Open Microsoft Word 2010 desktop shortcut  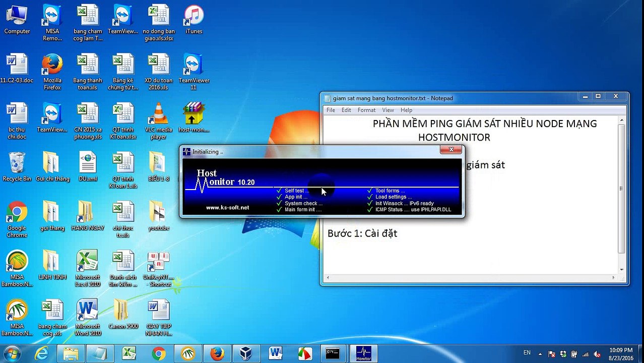pyautogui.click(x=88, y=318)
